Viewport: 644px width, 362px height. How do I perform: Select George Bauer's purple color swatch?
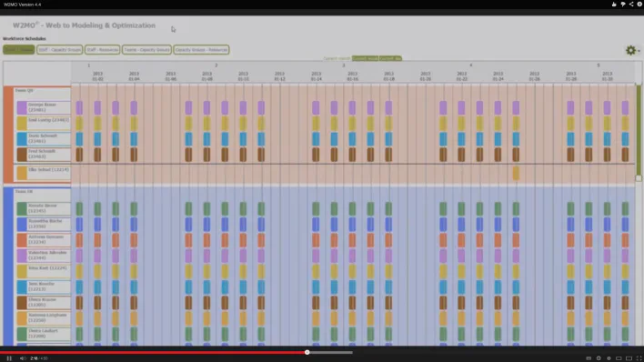(x=22, y=107)
